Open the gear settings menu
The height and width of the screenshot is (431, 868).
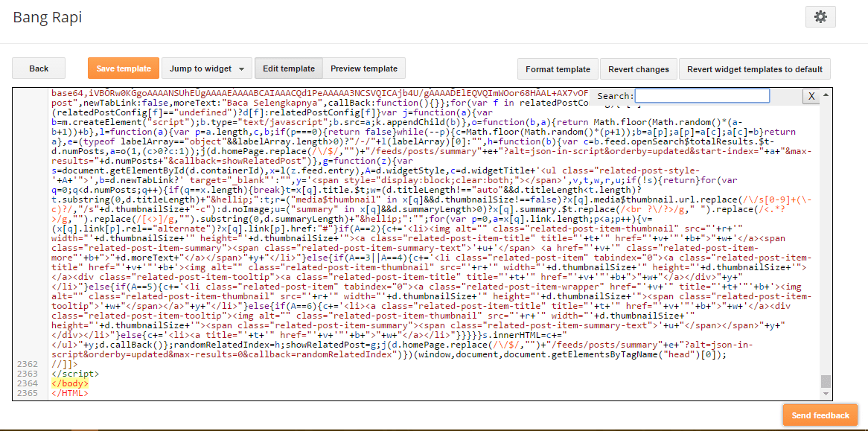(820, 17)
